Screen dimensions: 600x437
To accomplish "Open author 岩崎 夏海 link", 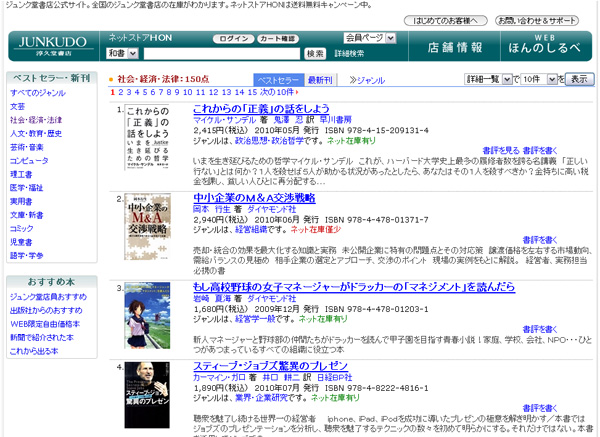I will tap(212, 298).
